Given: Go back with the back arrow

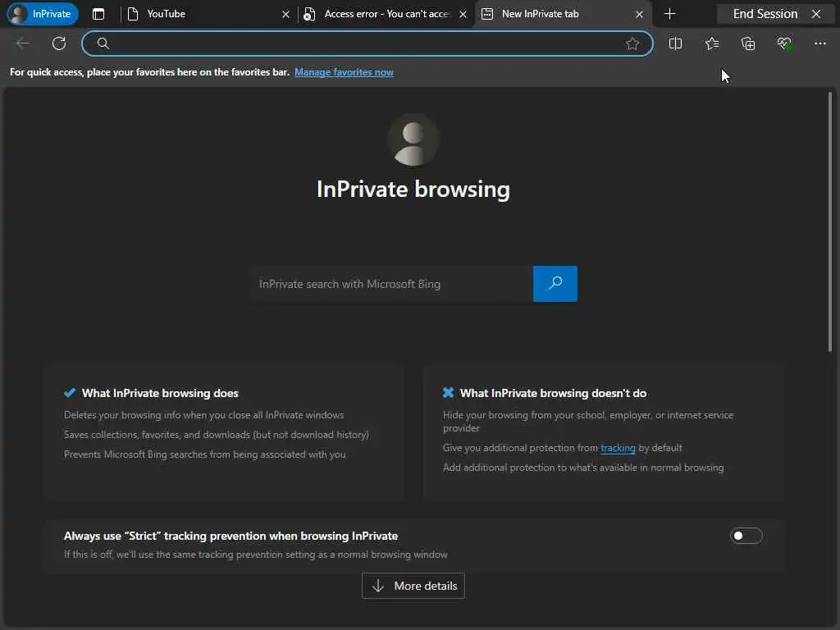Looking at the screenshot, I should [x=23, y=43].
